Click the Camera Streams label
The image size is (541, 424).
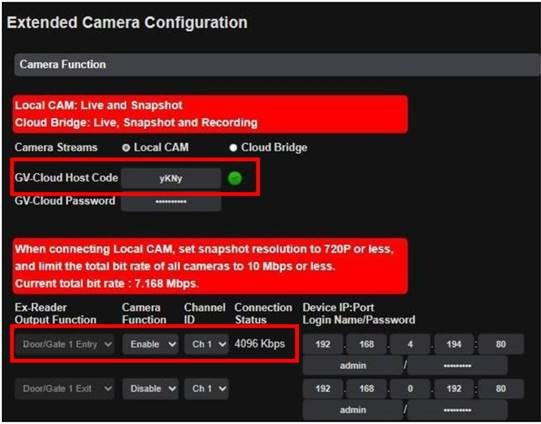pos(56,147)
